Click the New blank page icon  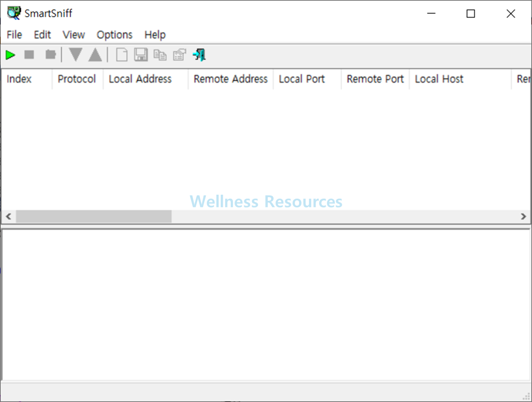122,55
